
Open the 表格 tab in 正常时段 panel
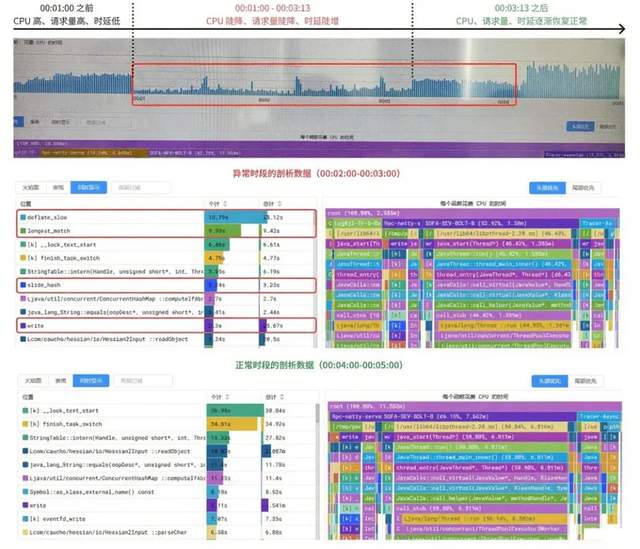60,380
